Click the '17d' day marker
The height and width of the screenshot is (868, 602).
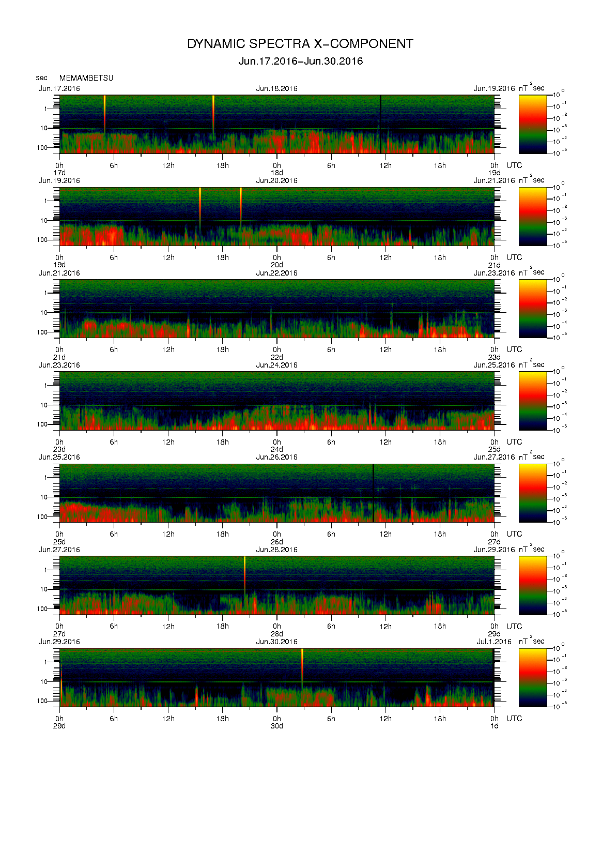click(59, 173)
